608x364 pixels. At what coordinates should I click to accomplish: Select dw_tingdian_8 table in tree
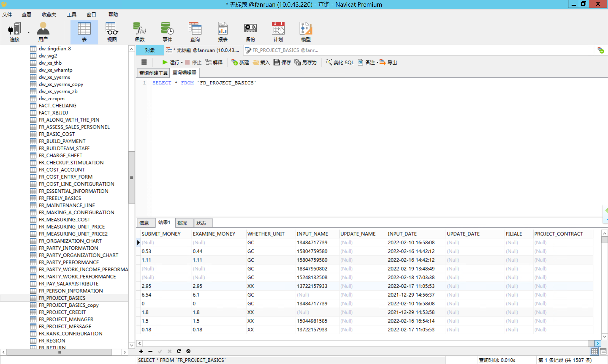coord(55,49)
